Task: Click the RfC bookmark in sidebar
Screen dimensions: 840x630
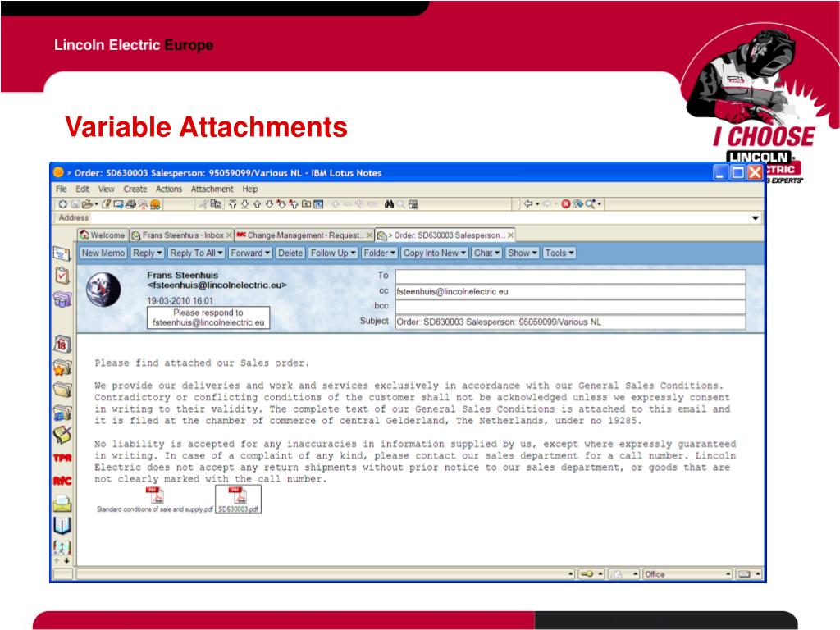Action: pyautogui.click(x=62, y=481)
